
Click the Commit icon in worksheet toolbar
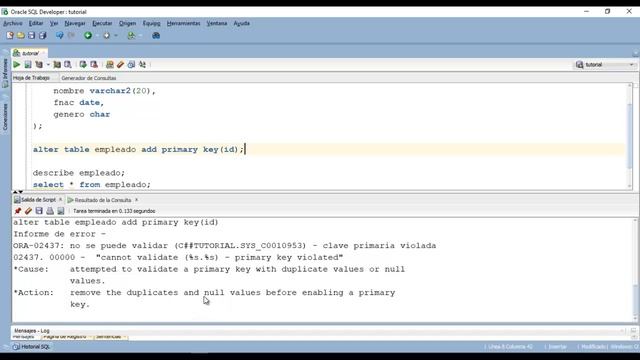(83, 64)
